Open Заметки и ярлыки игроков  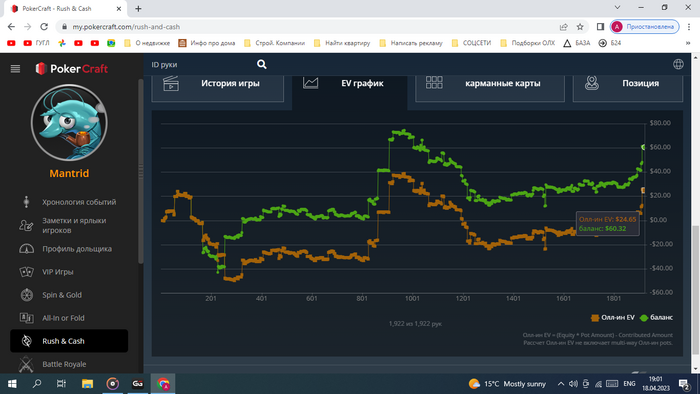(x=74, y=225)
